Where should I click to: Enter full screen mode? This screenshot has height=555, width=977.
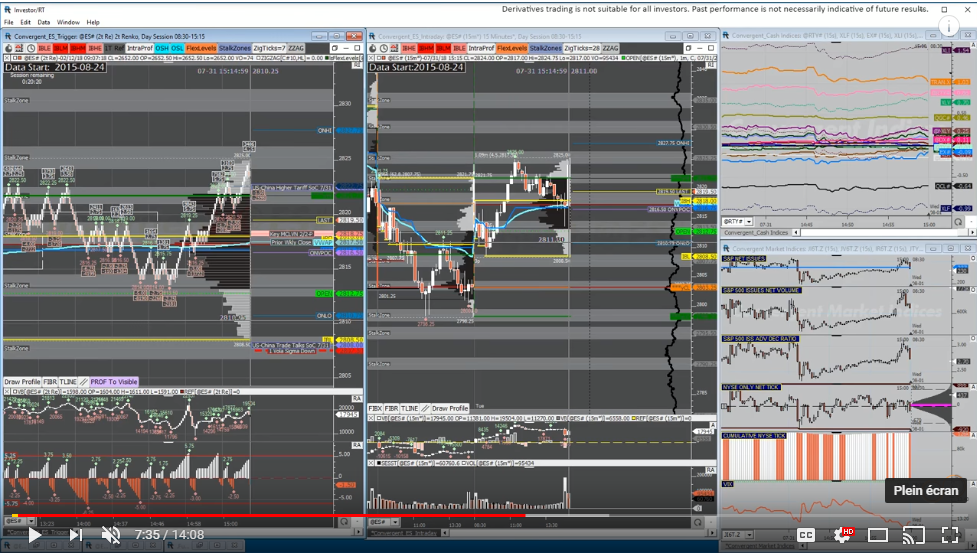[x=950, y=534]
